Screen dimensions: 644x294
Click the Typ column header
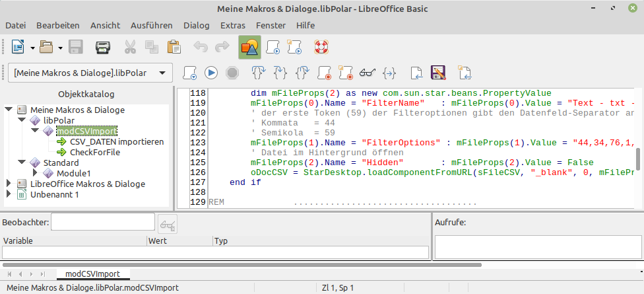(321, 241)
